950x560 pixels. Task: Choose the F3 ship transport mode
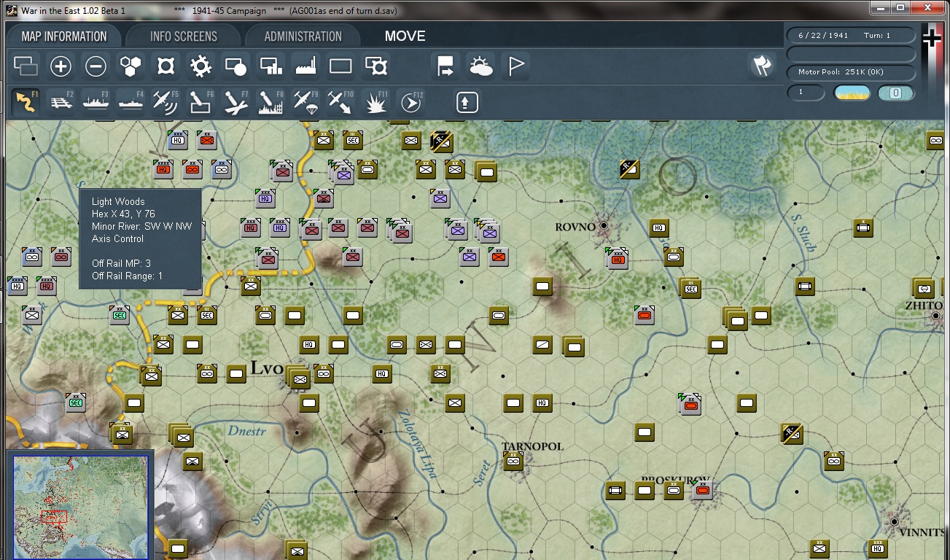(x=96, y=102)
